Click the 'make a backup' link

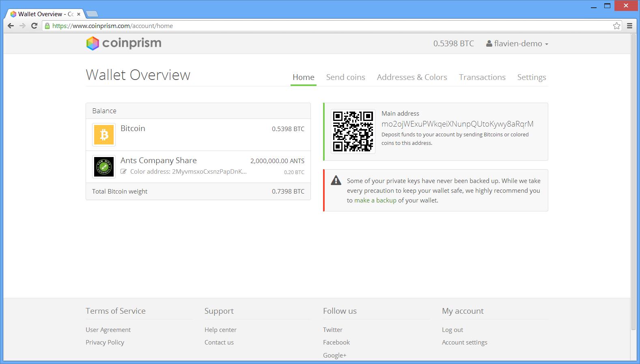pos(375,200)
